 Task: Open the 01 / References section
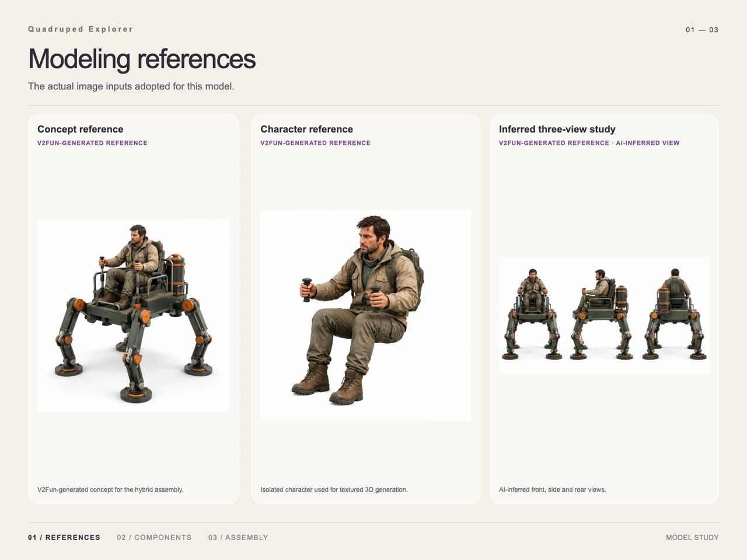(64, 537)
